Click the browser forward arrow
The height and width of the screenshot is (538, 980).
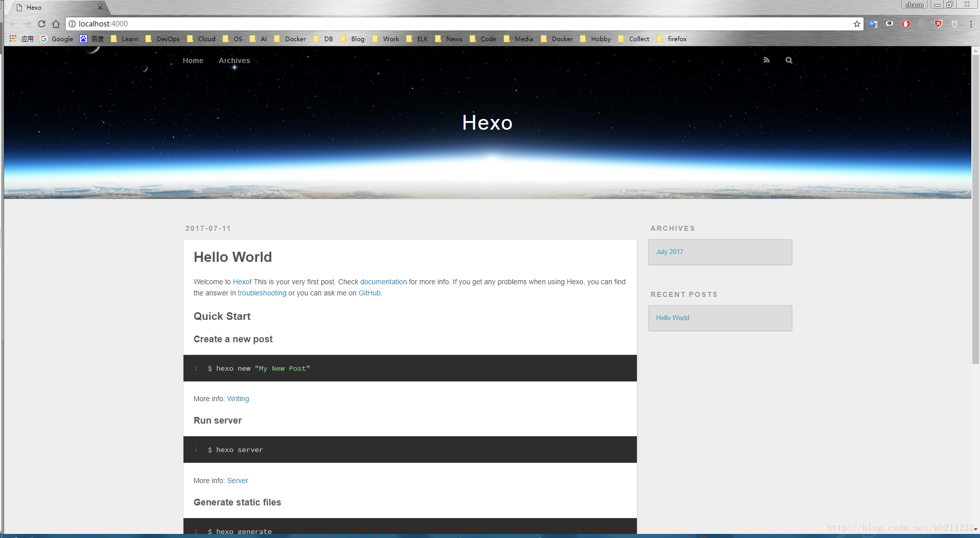27,24
